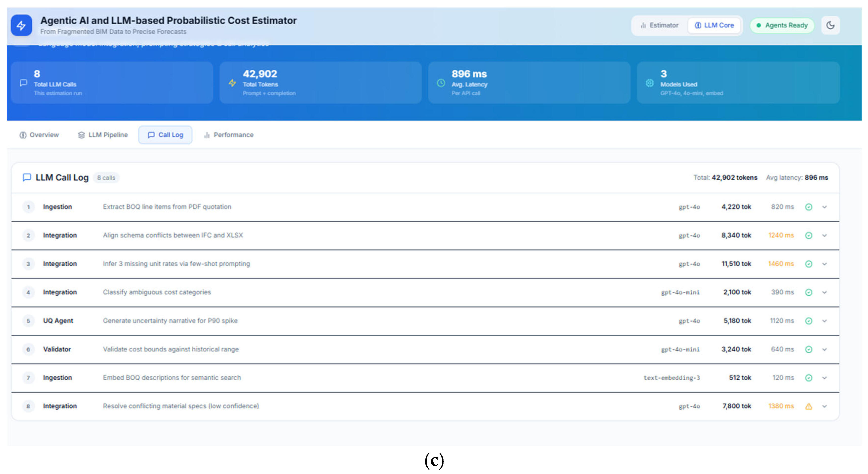
Task: Click the number 6 row badge
Action: tap(28, 349)
